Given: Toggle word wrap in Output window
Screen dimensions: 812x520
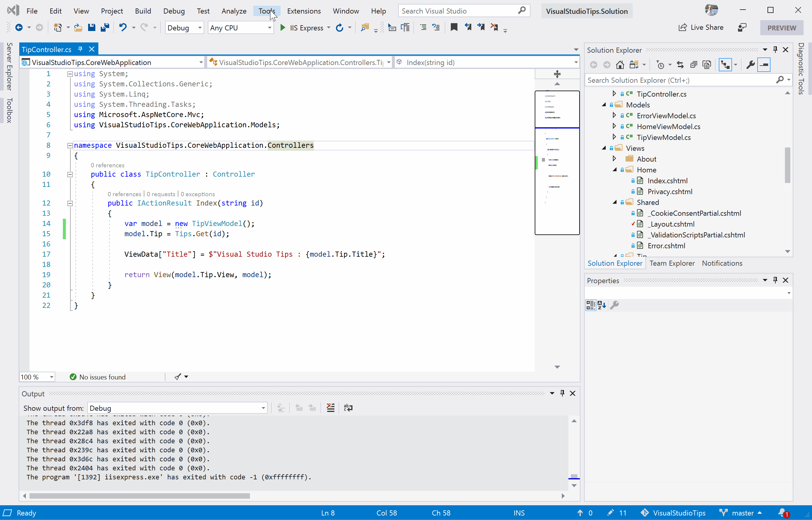Looking at the screenshot, I should pos(348,408).
